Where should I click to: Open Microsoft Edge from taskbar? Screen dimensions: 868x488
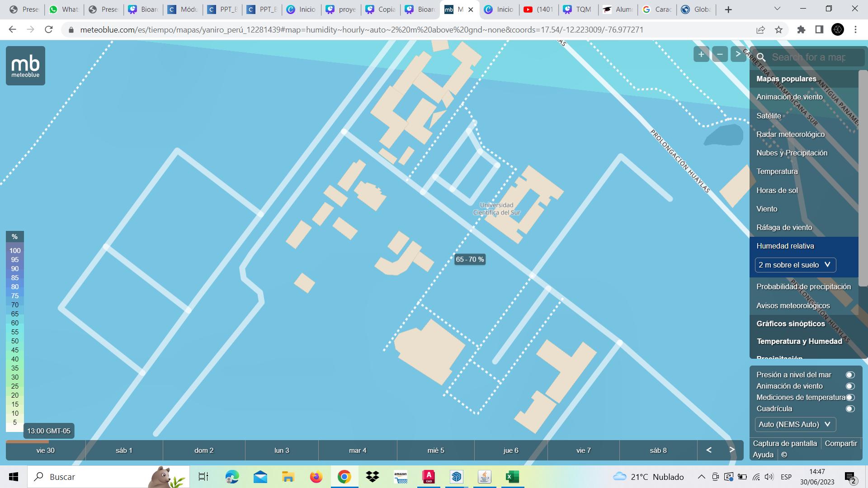[232, 477]
